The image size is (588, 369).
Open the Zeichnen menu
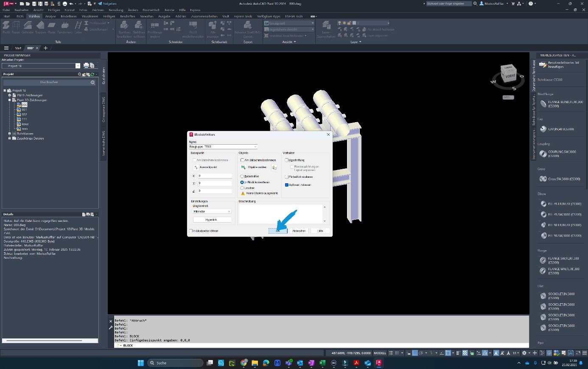(98, 10)
